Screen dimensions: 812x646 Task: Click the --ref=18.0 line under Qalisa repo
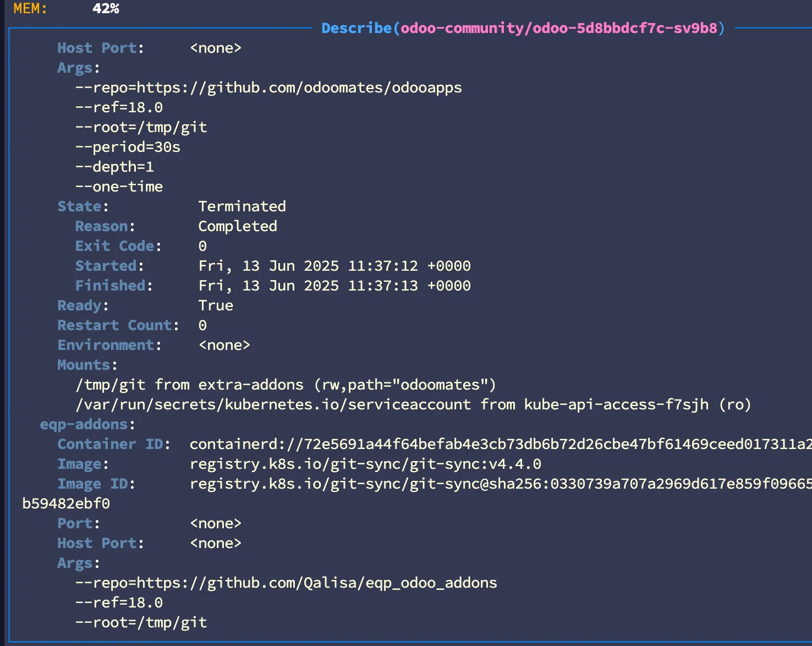(119, 603)
